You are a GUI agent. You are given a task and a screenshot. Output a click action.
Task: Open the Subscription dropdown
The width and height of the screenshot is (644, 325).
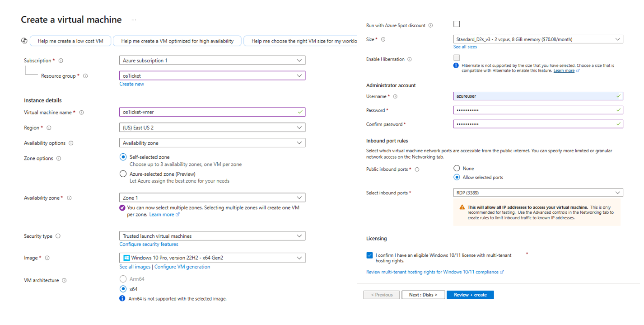tap(212, 61)
